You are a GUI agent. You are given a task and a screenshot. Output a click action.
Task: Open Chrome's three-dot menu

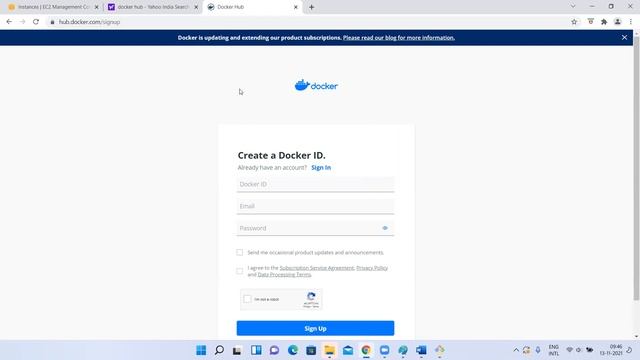[631, 22]
